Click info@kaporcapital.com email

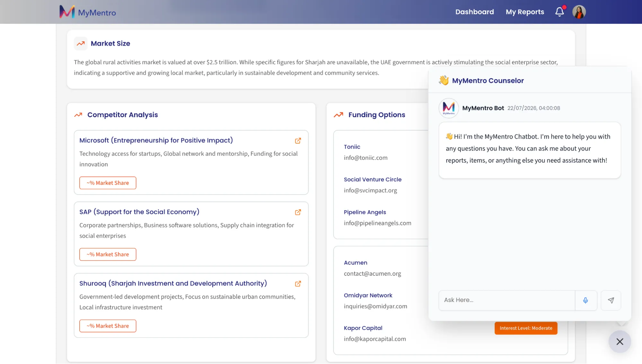375,339
